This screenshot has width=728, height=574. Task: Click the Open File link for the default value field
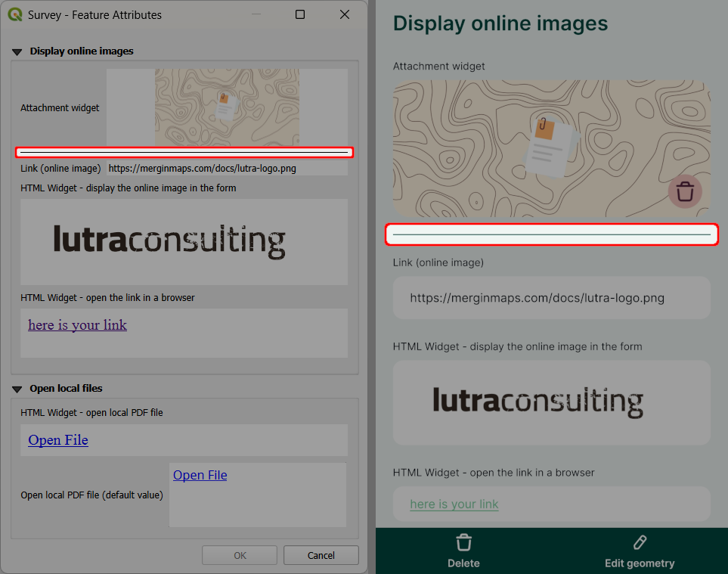pyautogui.click(x=200, y=475)
